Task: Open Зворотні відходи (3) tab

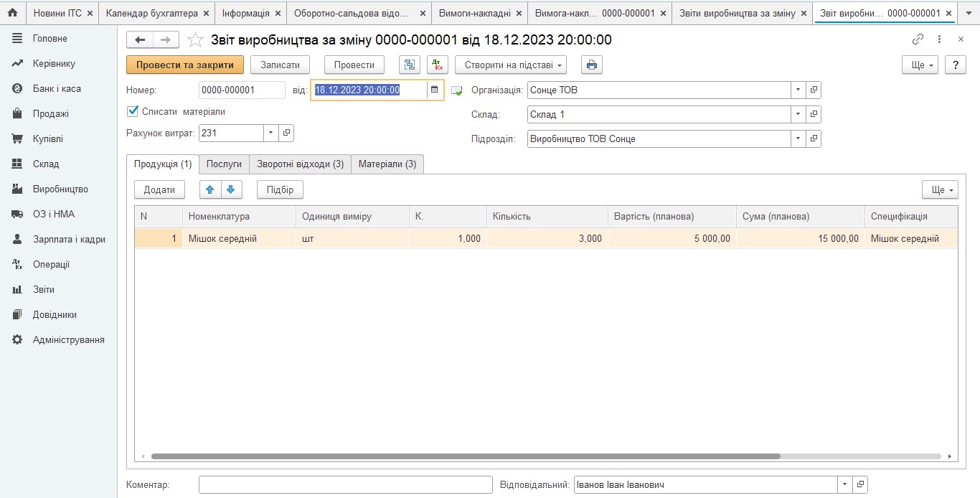Action: 300,164
